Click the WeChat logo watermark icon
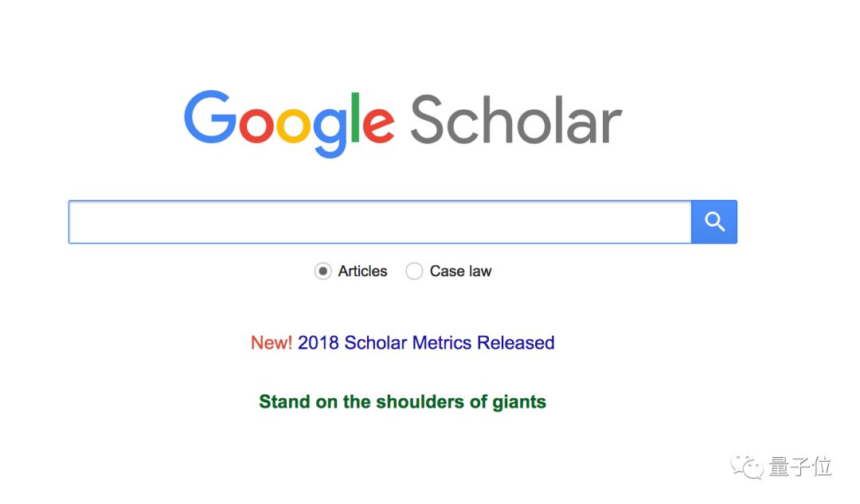Viewport: 860px width, 504px height. [747, 467]
